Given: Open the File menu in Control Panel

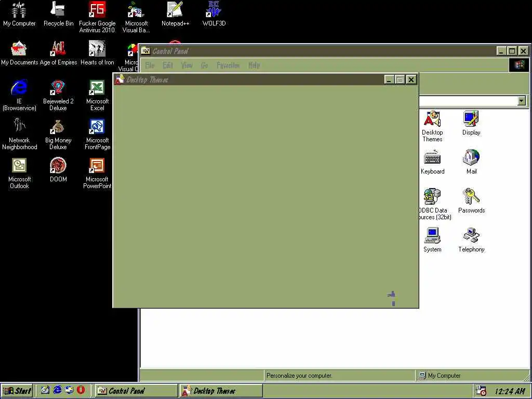Looking at the screenshot, I should coord(150,65).
